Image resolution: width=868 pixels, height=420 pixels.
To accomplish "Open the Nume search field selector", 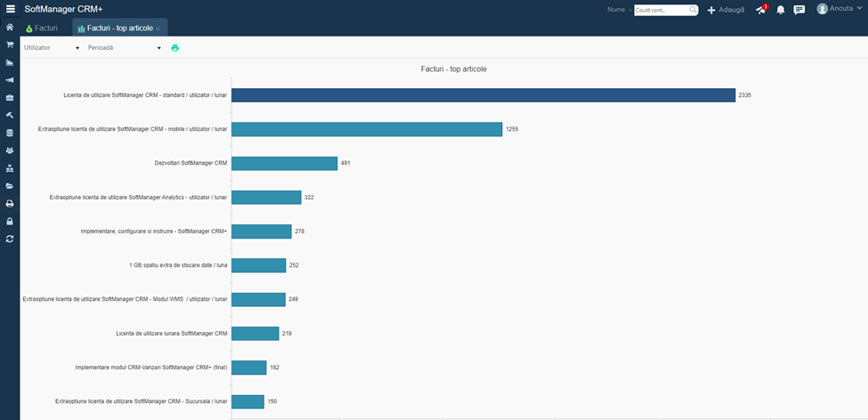I will pyautogui.click(x=619, y=10).
